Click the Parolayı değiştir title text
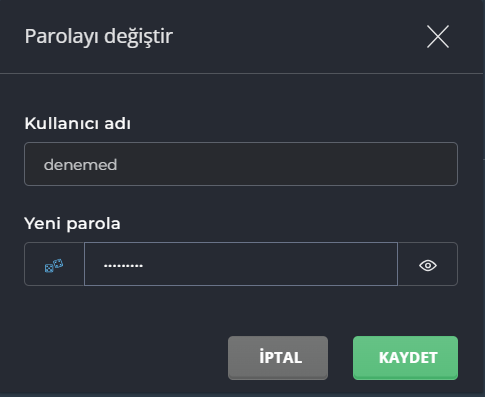The image size is (485, 397). point(99,37)
